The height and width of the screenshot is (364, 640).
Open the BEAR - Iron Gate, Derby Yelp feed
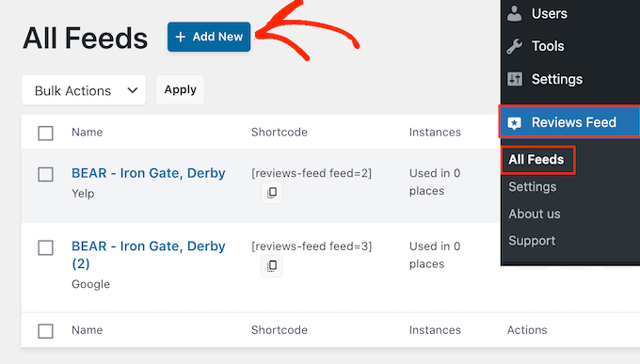(148, 173)
